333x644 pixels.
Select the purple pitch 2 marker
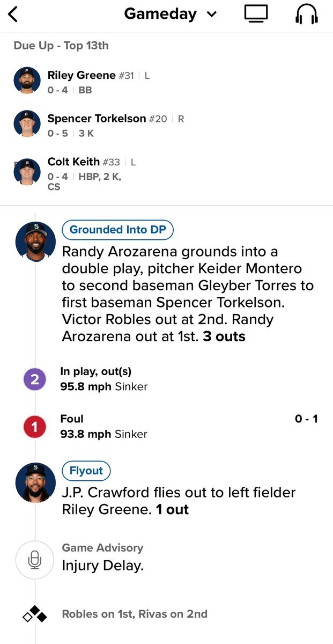click(x=35, y=380)
